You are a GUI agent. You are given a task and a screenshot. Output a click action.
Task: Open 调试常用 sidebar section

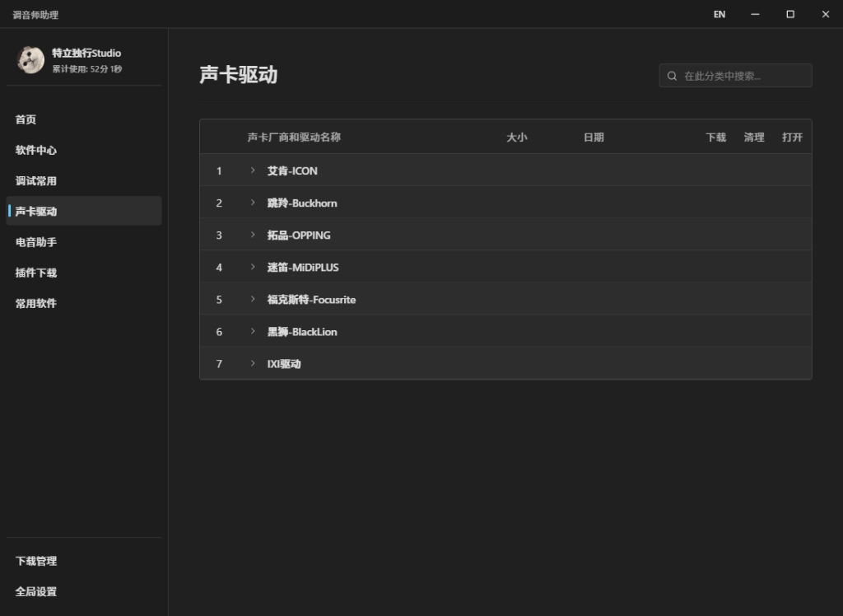[x=36, y=180]
